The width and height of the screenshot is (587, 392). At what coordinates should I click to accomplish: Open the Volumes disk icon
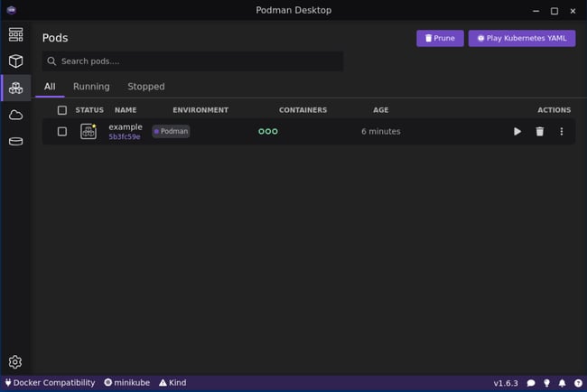pos(15,142)
